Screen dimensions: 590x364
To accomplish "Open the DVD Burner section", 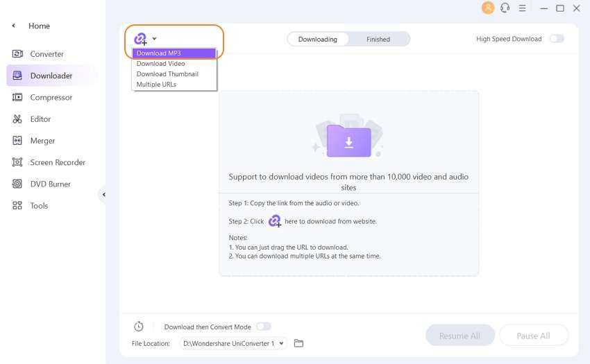I will tap(49, 184).
